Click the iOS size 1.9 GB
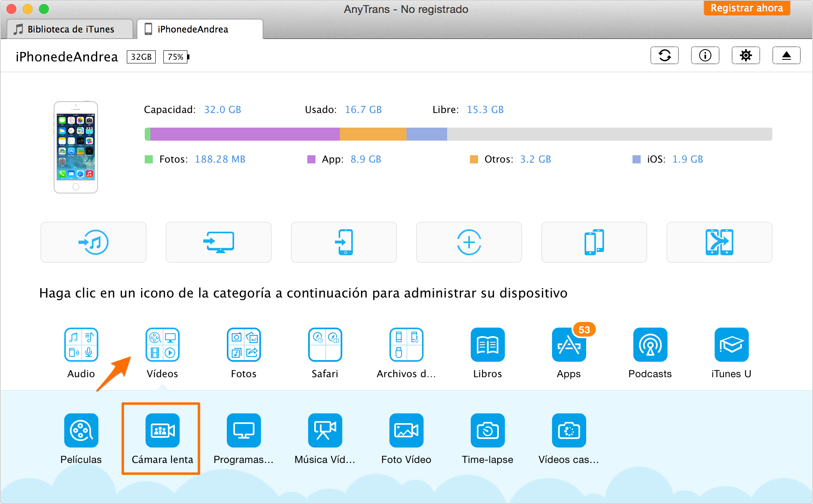 688,159
